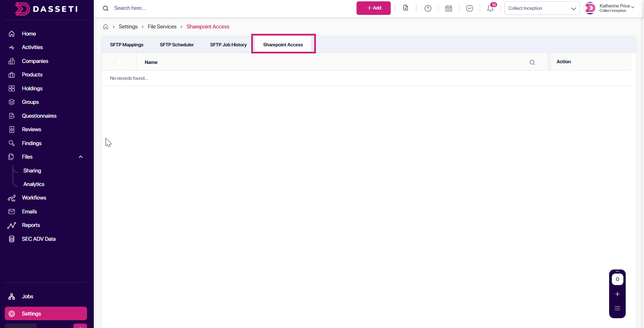Switch to the SFTP Mappings tab

127,45
